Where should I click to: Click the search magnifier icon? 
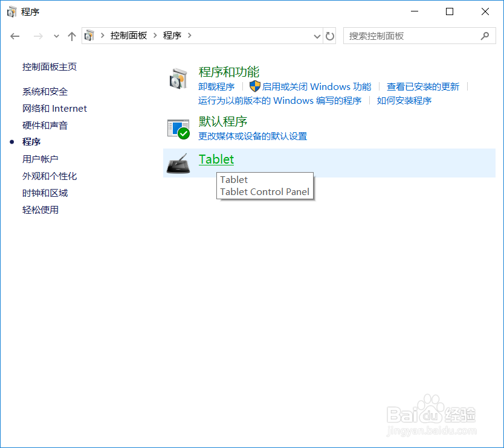click(x=485, y=36)
